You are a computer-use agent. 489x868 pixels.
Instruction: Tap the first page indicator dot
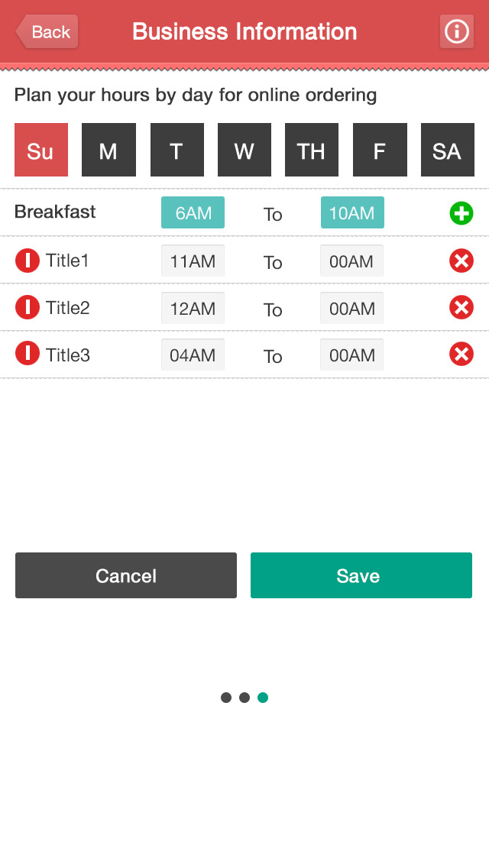click(x=226, y=698)
